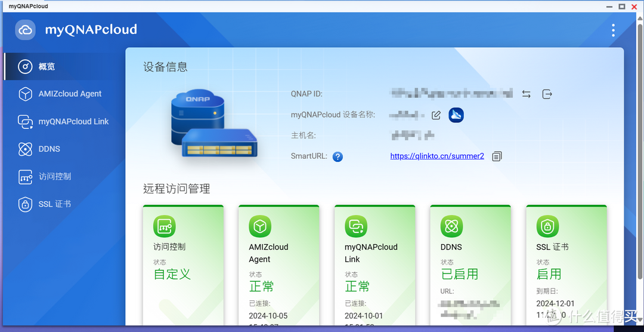The image size is (644, 332).
Task: Click the 2024-10-05 connection date
Action: coord(268,316)
